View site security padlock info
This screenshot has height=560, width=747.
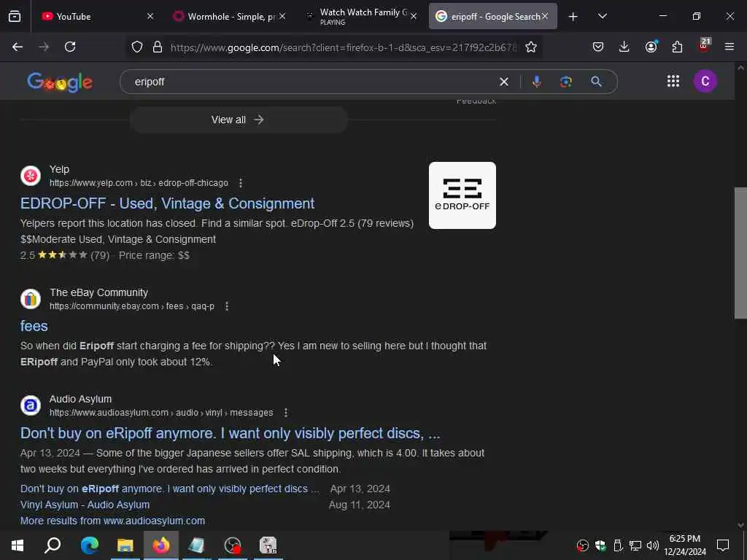click(x=158, y=47)
